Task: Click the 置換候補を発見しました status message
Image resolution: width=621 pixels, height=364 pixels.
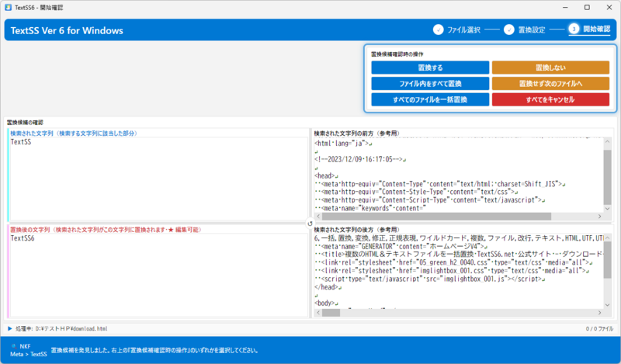Action: [154, 350]
